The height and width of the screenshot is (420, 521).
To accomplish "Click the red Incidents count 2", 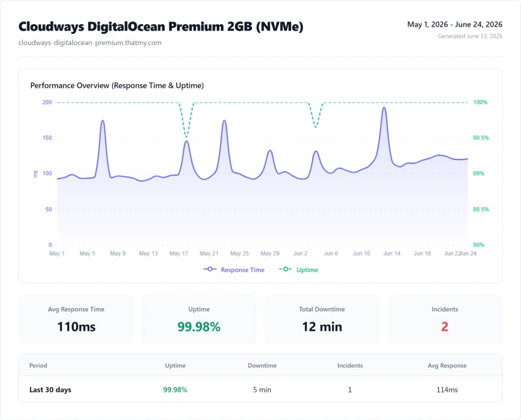I will click(x=445, y=327).
